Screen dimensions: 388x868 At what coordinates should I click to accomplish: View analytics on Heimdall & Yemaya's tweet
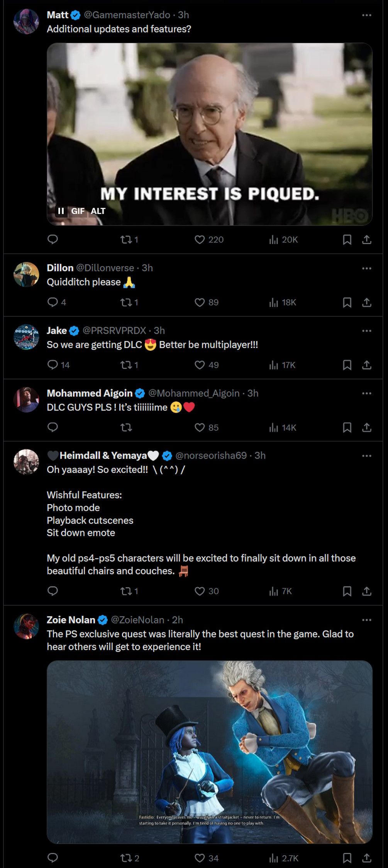pyautogui.click(x=274, y=591)
